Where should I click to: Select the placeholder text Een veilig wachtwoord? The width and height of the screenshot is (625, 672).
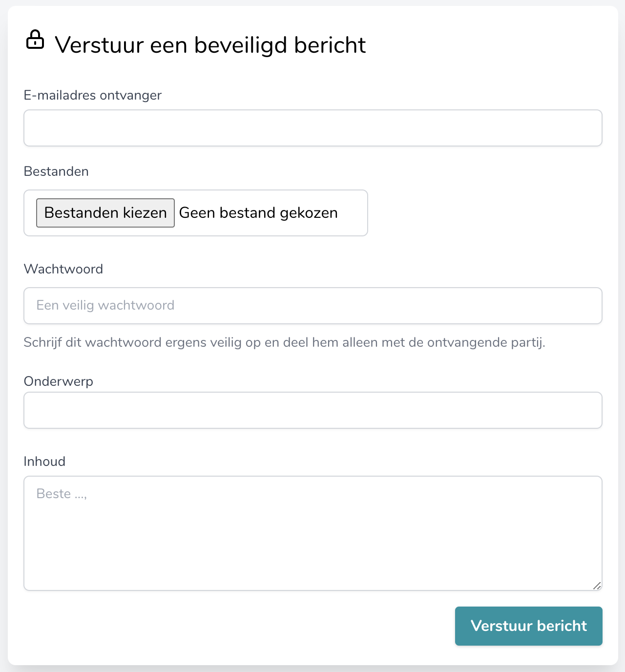[x=104, y=305]
